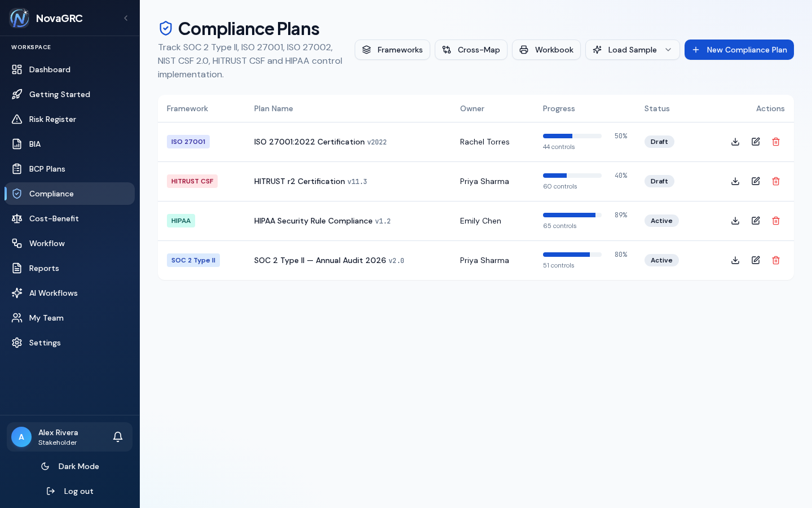Viewport: 812px width, 508px height.
Task: Click plan name 'SOC 2 Type II — Annual Audit 2026'
Action: pyautogui.click(x=320, y=260)
